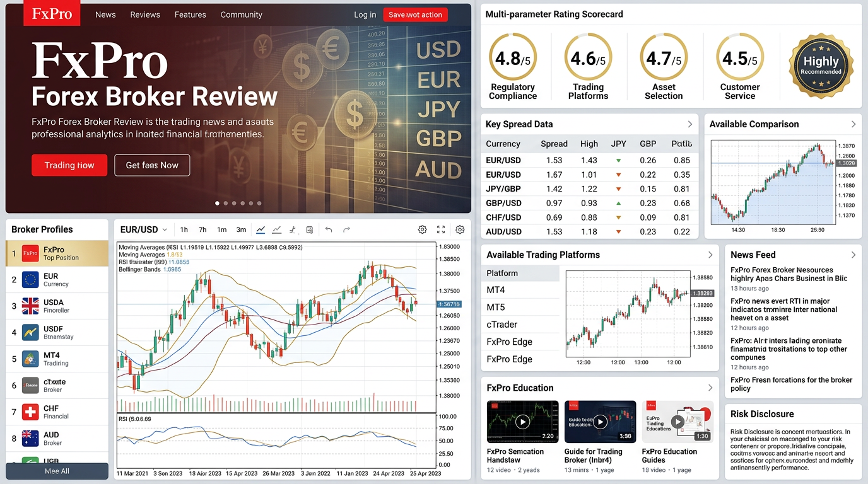Undo the last chart action
This screenshot has height=484, width=868.
click(329, 229)
